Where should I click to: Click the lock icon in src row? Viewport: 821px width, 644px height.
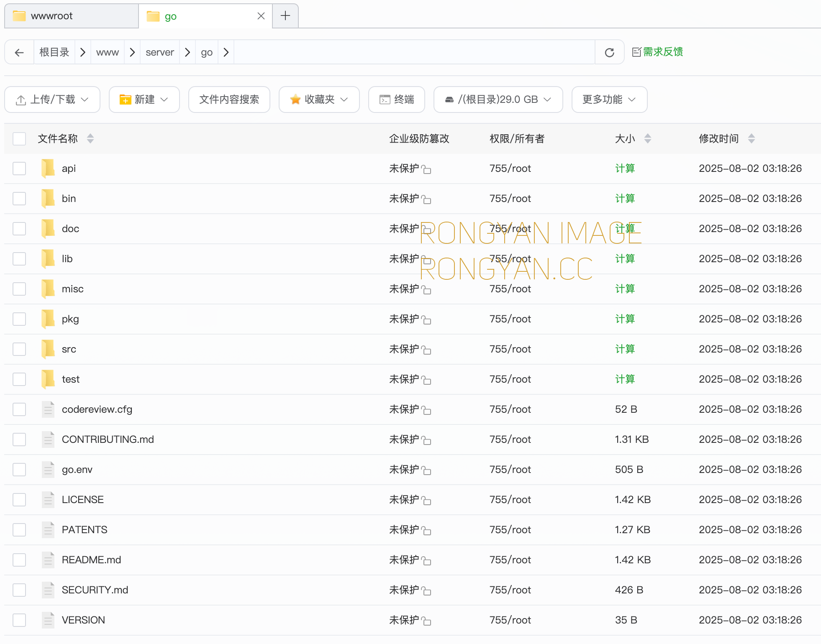coord(426,350)
